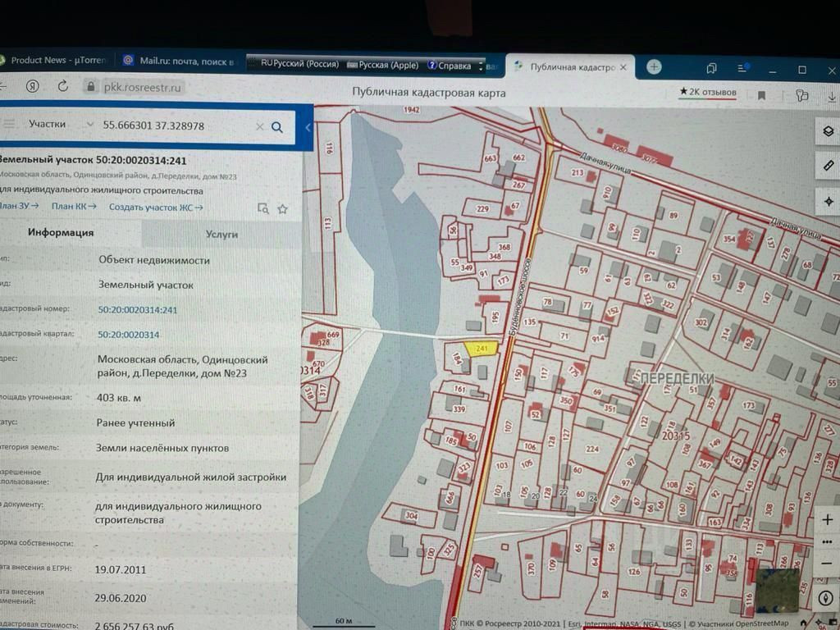The image size is (840, 630).
Task: Click the 403 кв. м area value
Action: pyautogui.click(x=118, y=398)
